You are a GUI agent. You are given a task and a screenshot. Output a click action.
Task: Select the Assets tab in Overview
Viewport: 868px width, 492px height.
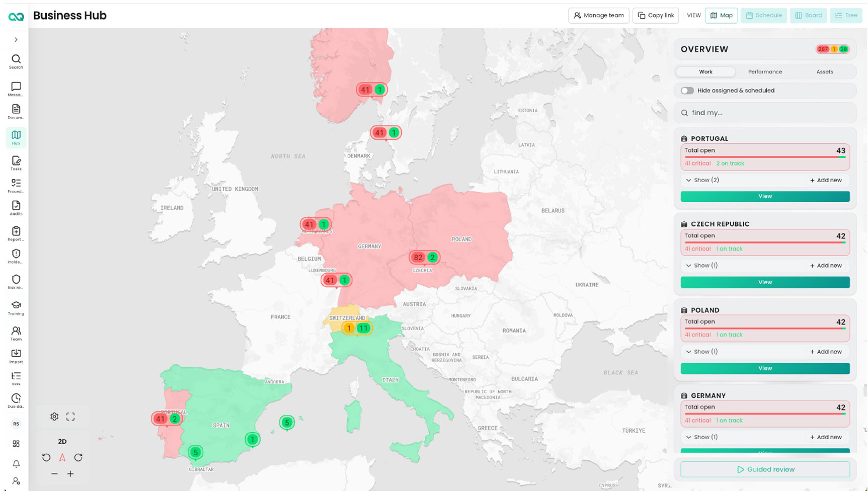(x=824, y=72)
